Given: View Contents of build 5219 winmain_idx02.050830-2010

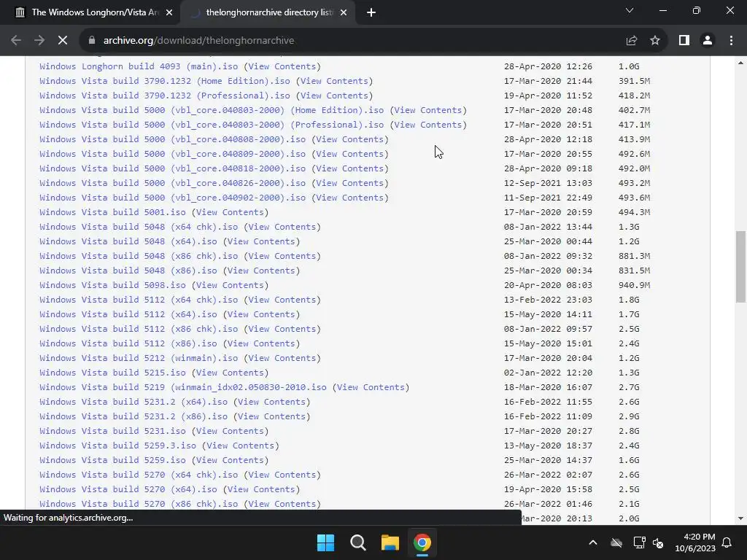Looking at the screenshot, I should point(371,387).
